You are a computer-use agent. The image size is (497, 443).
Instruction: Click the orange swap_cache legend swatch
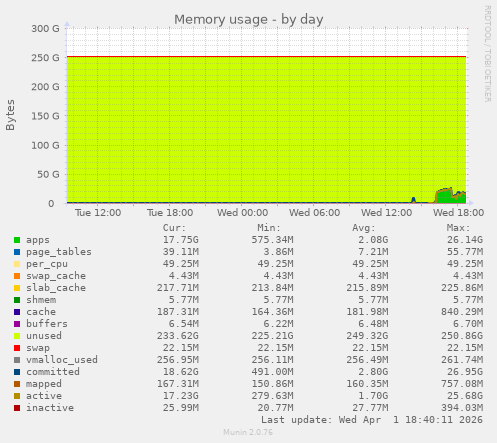(17, 276)
